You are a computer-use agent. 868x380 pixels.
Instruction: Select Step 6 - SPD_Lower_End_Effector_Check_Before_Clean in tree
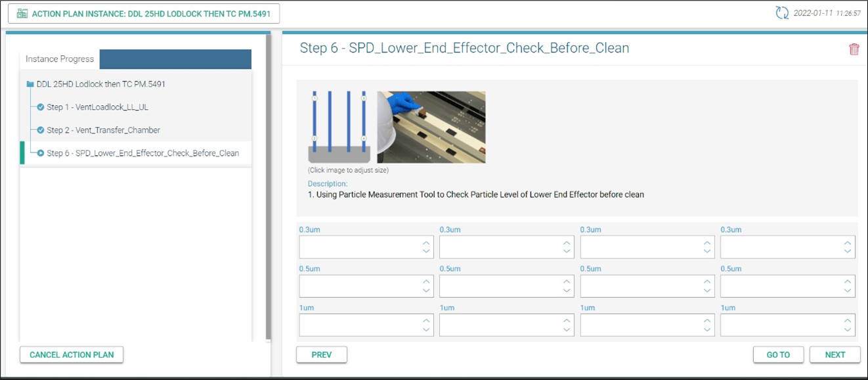[142, 153]
